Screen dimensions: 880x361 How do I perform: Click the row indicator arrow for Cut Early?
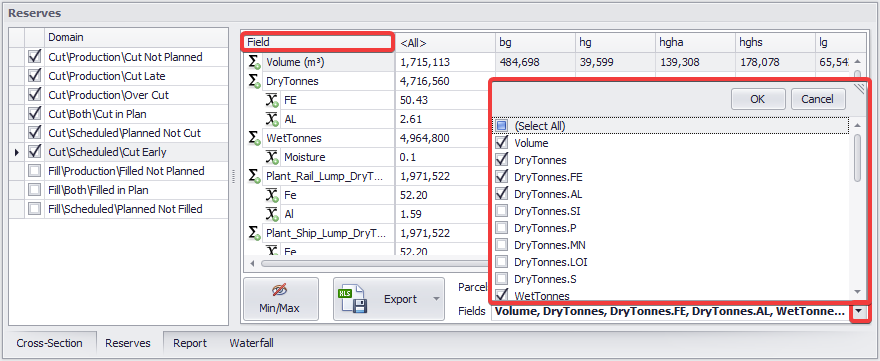click(17, 152)
